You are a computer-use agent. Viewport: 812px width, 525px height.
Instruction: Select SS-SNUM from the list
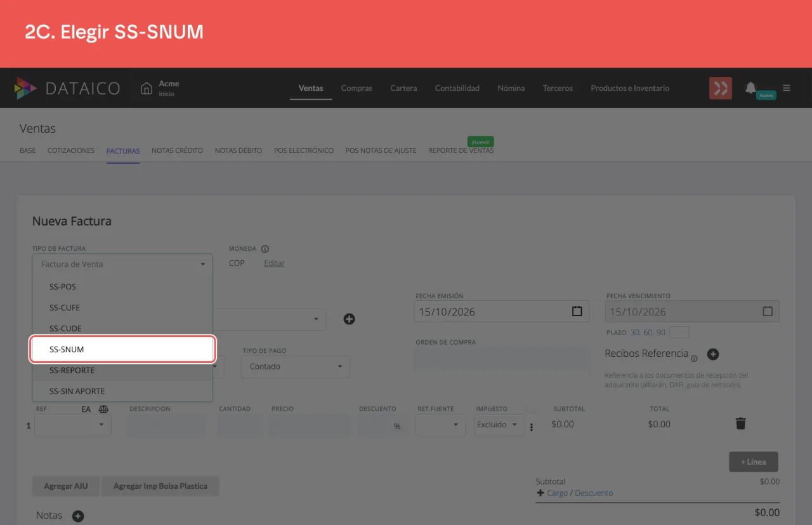(122, 349)
